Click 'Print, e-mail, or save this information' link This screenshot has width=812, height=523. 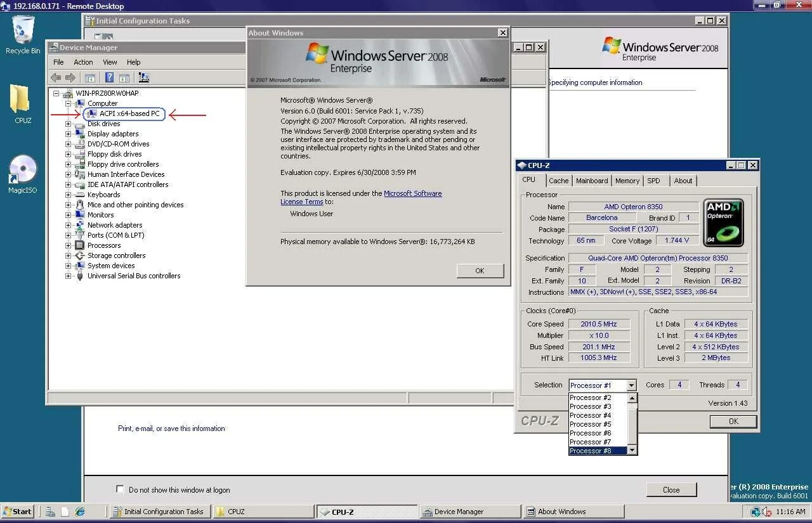[x=171, y=429]
